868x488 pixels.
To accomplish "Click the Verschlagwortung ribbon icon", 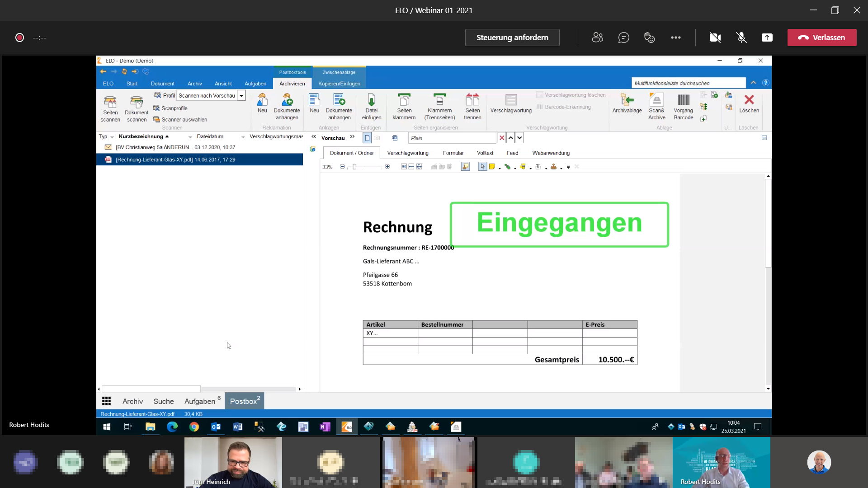I will tap(511, 100).
